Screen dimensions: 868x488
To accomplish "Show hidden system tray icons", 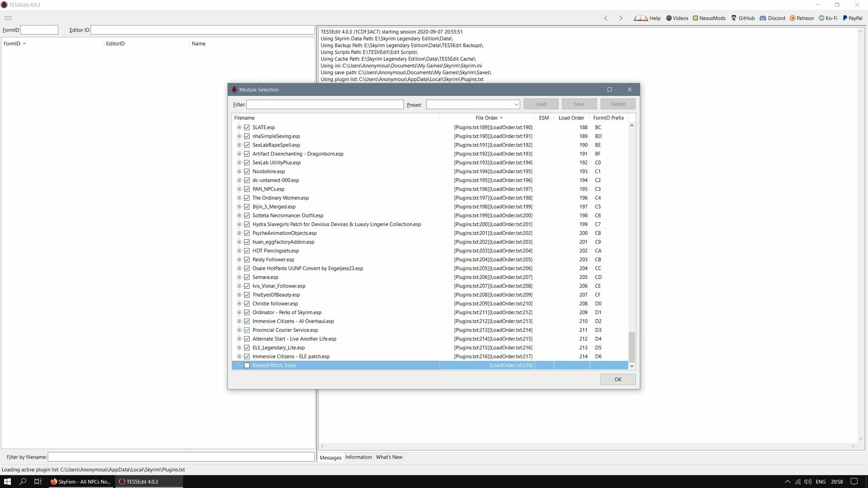I will pos(788,482).
